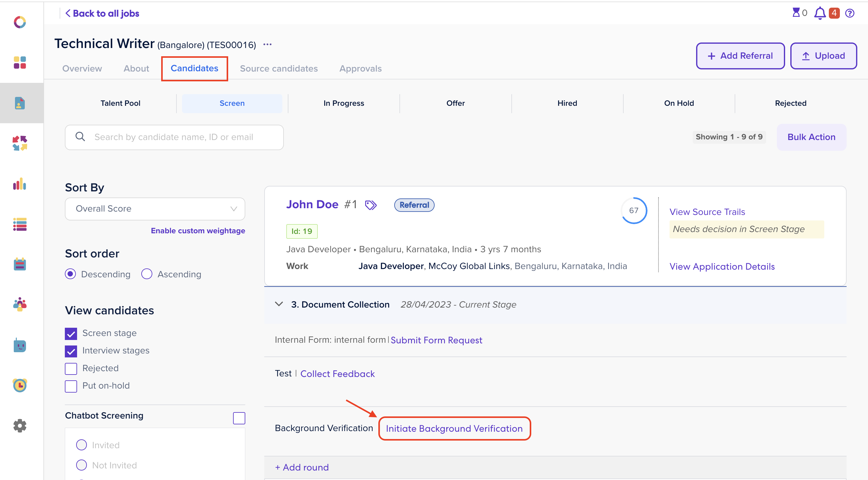Open the help question mark icon
The height and width of the screenshot is (480, 868).
coord(850,13)
